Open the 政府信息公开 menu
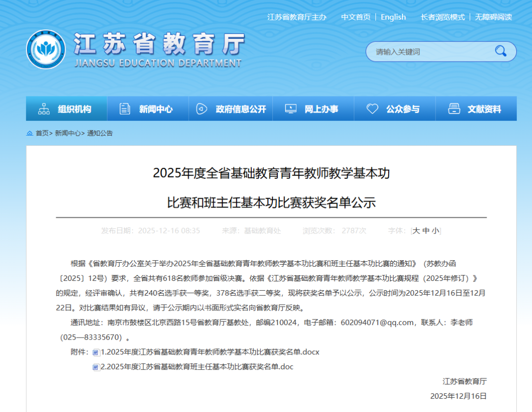The width and height of the screenshot is (532, 412). [x=240, y=109]
